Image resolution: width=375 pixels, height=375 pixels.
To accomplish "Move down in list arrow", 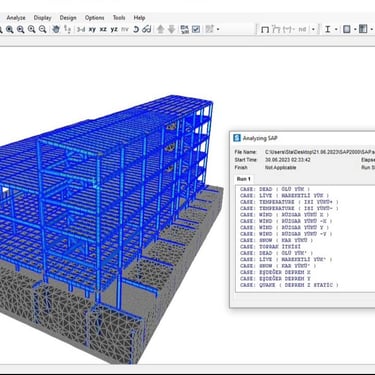I will pyautogui.click(x=171, y=29).
